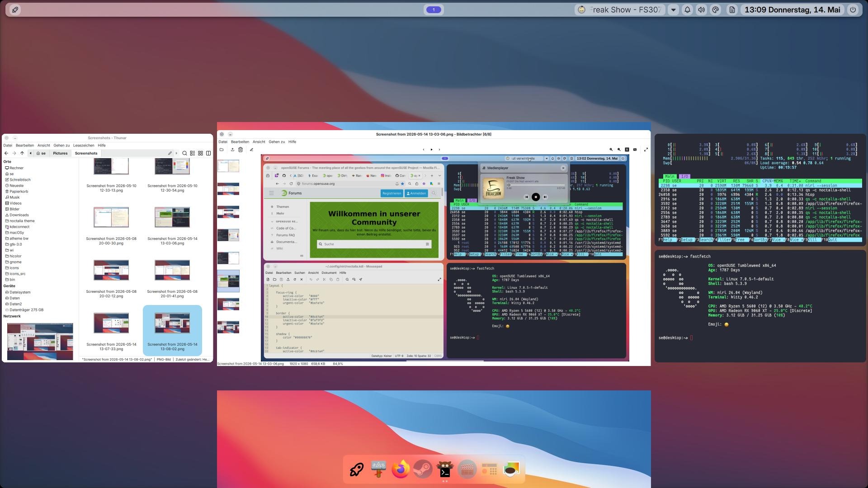Viewport: 868px width, 488px height.
Task: Click Pictures in Thunar's path bar
Action: 60,153
